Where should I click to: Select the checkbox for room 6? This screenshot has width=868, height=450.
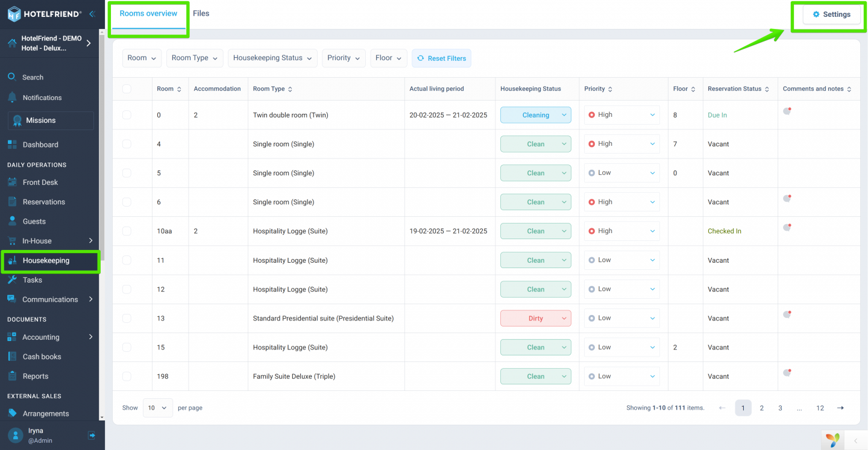[127, 202]
